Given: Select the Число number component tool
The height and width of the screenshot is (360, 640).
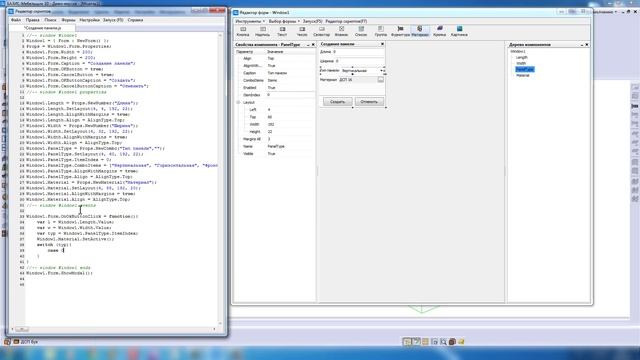Looking at the screenshot, I should coord(302,31).
